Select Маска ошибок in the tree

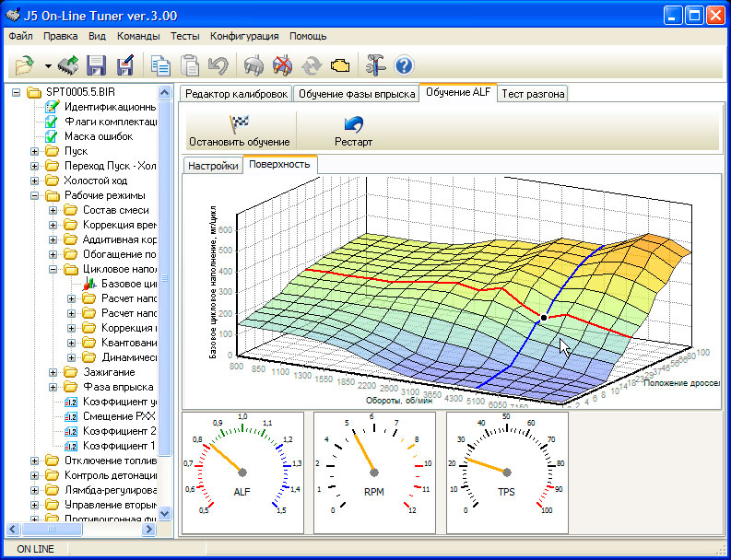click(x=98, y=136)
